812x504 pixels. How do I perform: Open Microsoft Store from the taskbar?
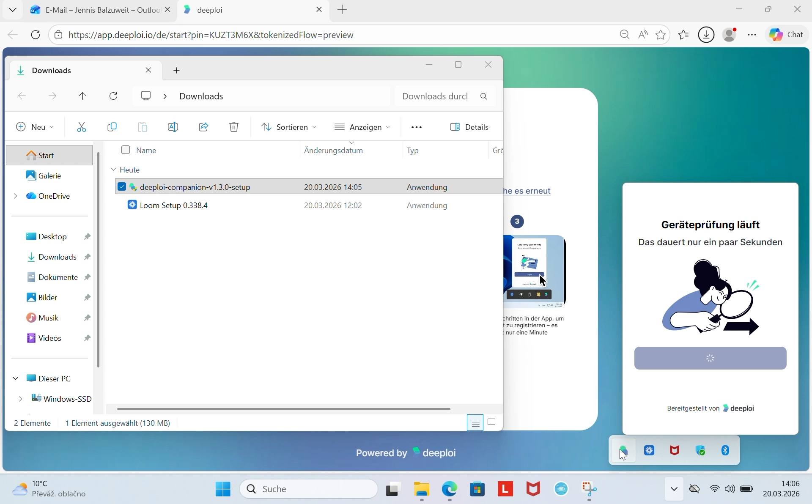[x=477, y=489]
